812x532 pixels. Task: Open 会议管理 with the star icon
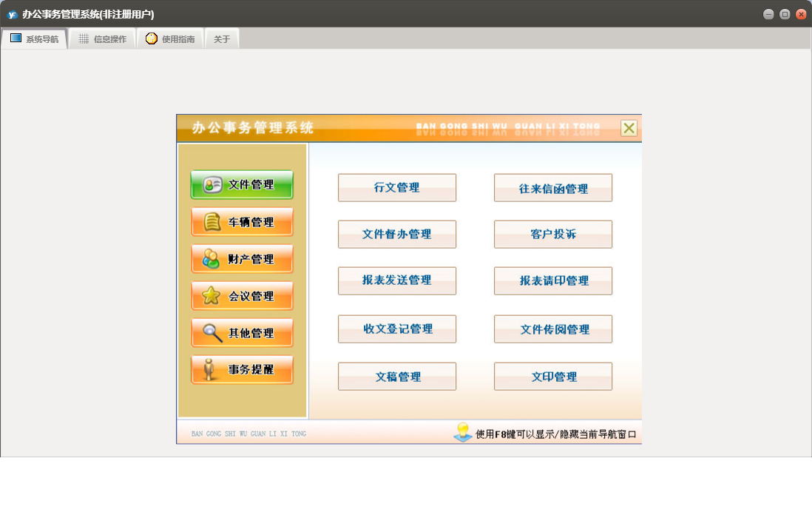pyautogui.click(x=242, y=296)
